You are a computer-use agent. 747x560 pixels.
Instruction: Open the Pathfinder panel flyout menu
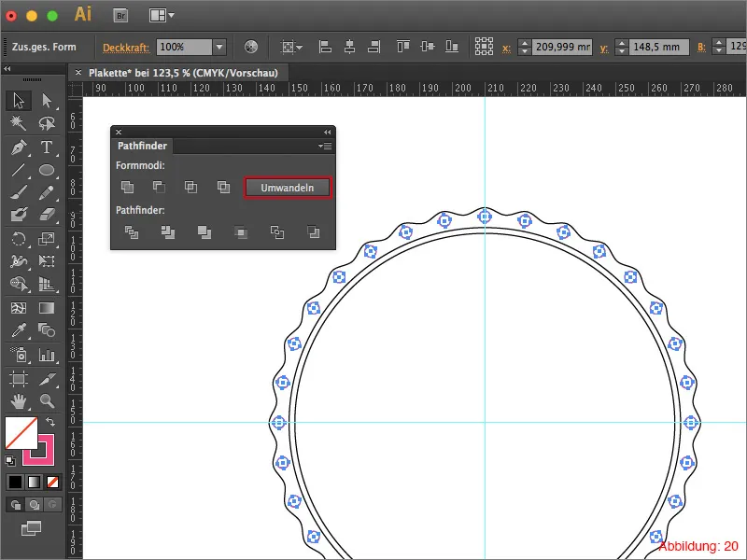(x=325, y=146)
